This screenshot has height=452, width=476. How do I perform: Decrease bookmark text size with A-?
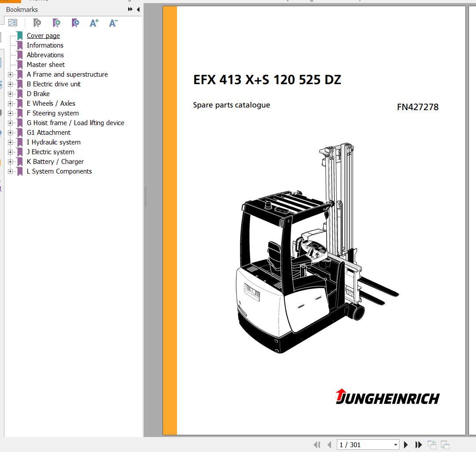113,23
